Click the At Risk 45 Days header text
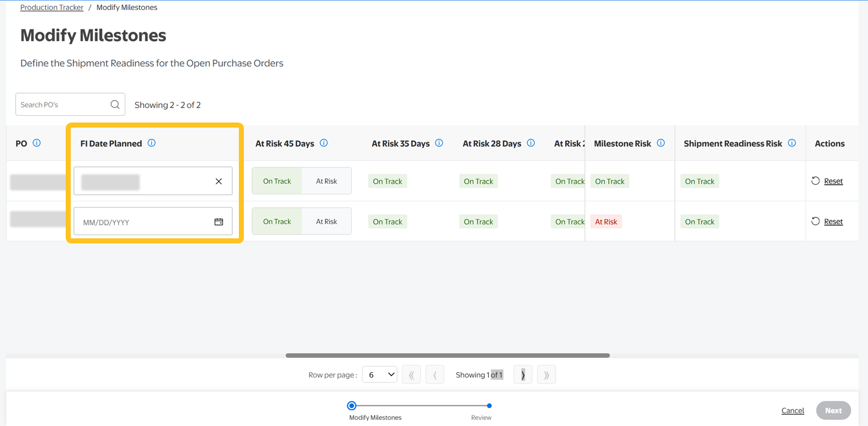Image resolution: width=868 pixels, height=426 pixels. pos(285,143)
